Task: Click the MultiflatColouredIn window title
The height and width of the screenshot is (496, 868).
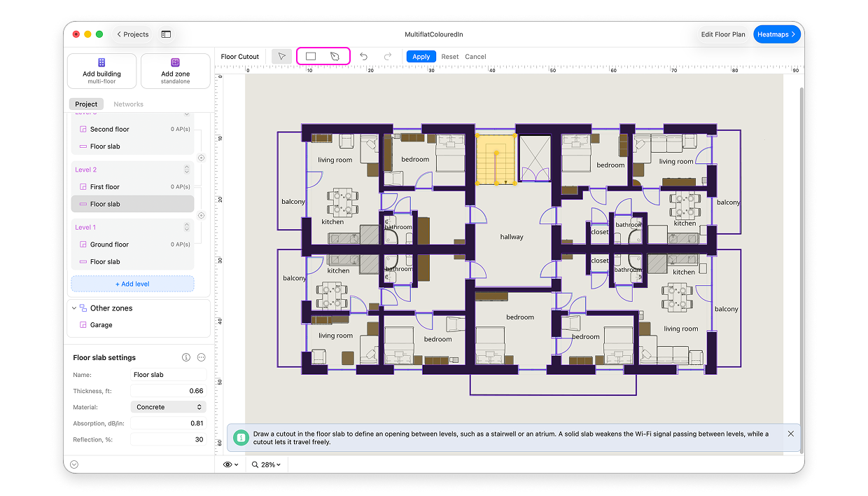Action: click(x=434, y=34)
